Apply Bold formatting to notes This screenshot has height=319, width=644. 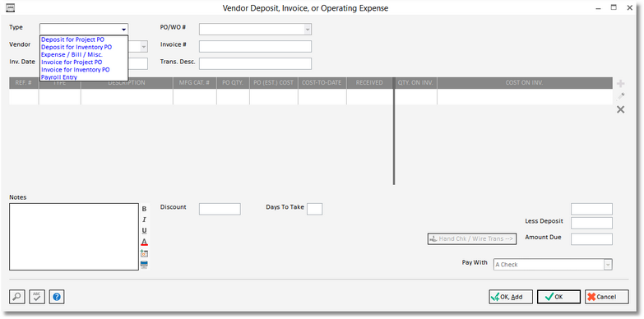pos(144,209)
